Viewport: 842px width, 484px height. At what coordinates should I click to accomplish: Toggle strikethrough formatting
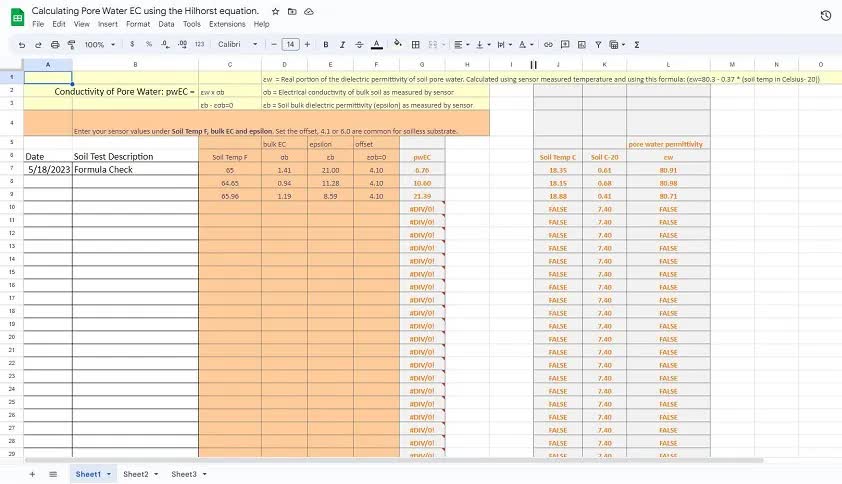coord(359,45)
